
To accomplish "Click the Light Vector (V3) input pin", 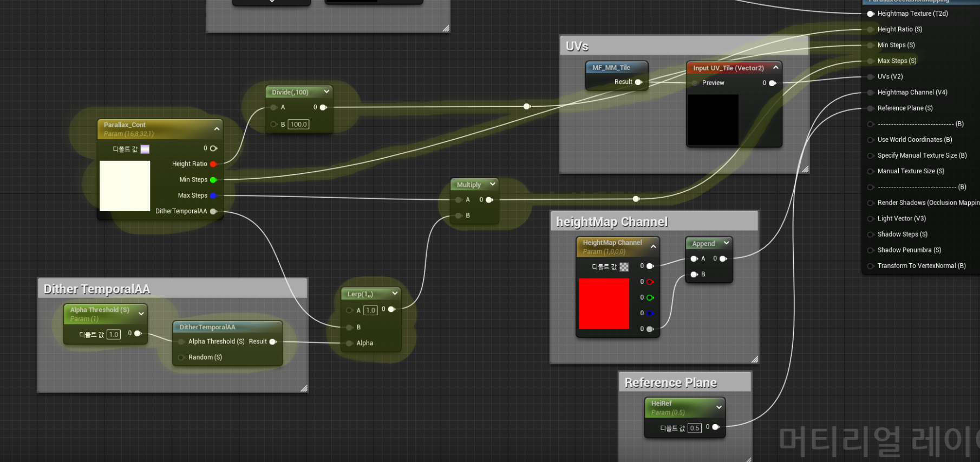I will [x=871, y=218].
